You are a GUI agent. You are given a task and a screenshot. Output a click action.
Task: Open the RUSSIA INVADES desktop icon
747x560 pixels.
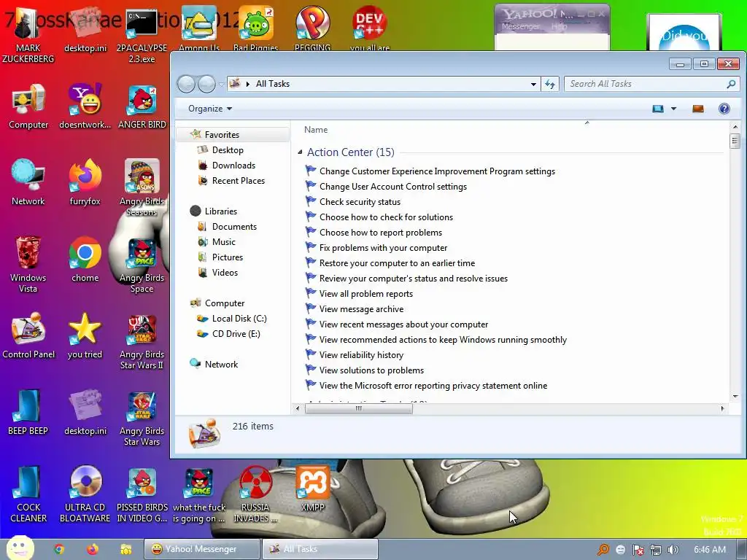click(x=255, y=494)
